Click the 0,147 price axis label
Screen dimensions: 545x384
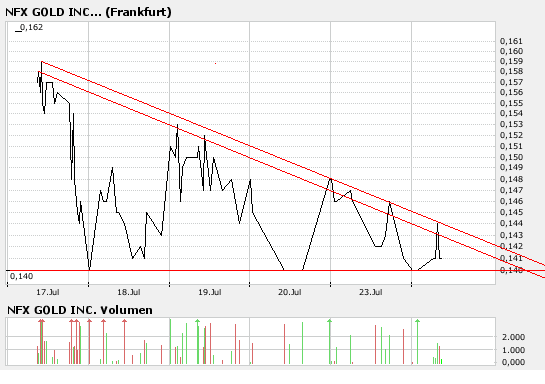click(x=511, y=190)
